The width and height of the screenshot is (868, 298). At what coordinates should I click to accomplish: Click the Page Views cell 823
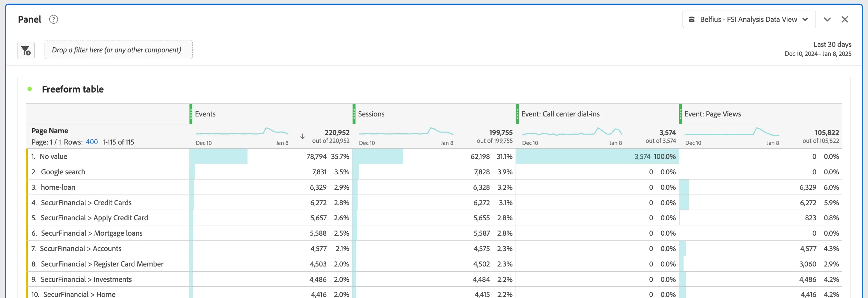761,218
